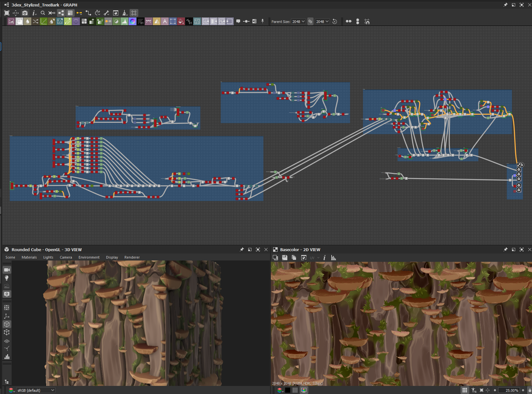Pin the 3D View panel
Viewport: 532px width, 394px height.
click(242, 250)
